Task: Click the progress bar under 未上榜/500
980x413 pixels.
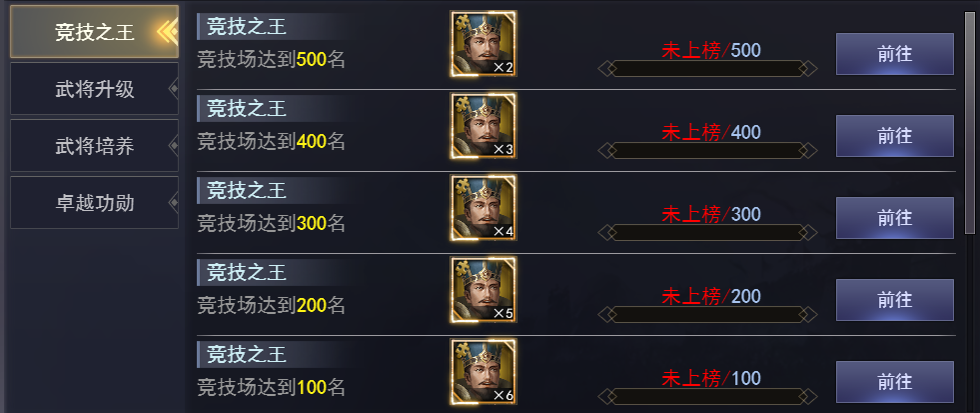Action: coord(707,68)
